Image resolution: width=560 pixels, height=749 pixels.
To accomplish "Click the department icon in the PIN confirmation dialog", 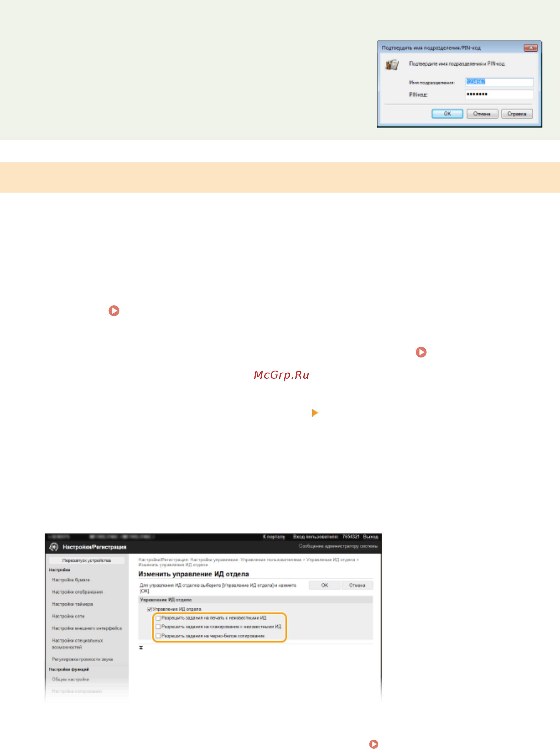I will 392,64.
